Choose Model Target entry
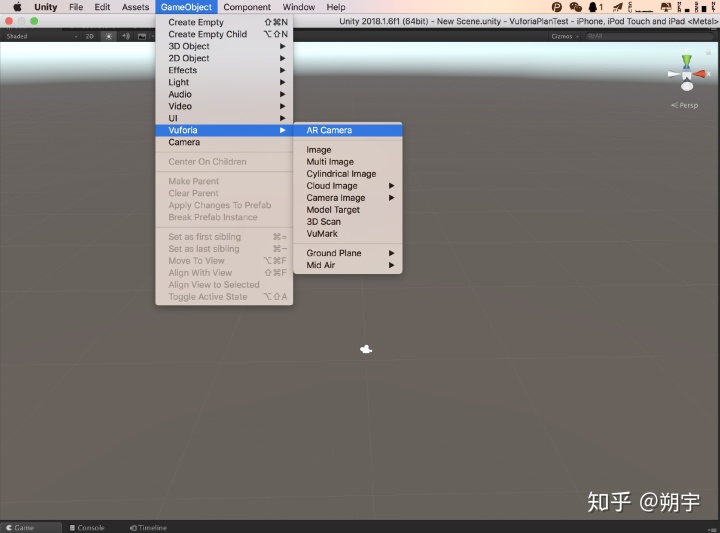The height and width of the screenshot is (533, 720). coord(348,210)
